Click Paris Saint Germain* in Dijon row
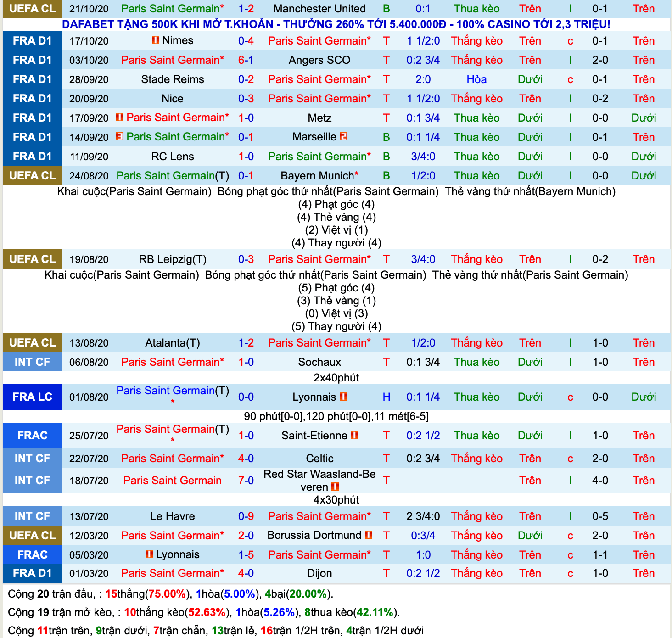Image resolution: width=672 pixels, height=638 pixels. pyautogui.click(x=173, y=573)
